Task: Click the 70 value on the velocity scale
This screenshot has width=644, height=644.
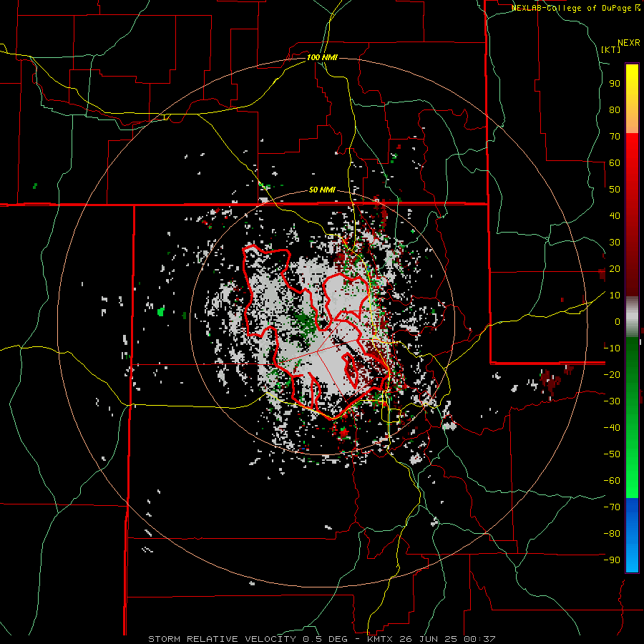Action: click(x=615, y=137)
